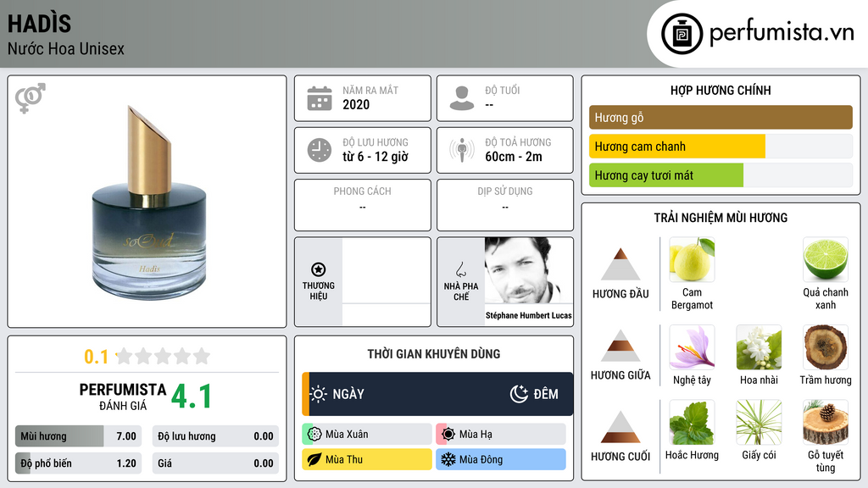Image resolution: width=868 pixels, height=488 pixels.
Task: Click the sun icon beside Ngày
Action: point(319,394)
